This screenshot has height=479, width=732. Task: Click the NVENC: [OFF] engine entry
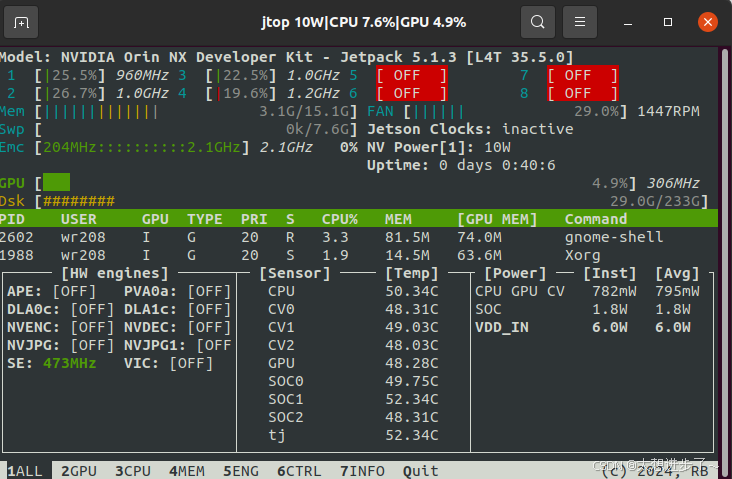(60, 327)
